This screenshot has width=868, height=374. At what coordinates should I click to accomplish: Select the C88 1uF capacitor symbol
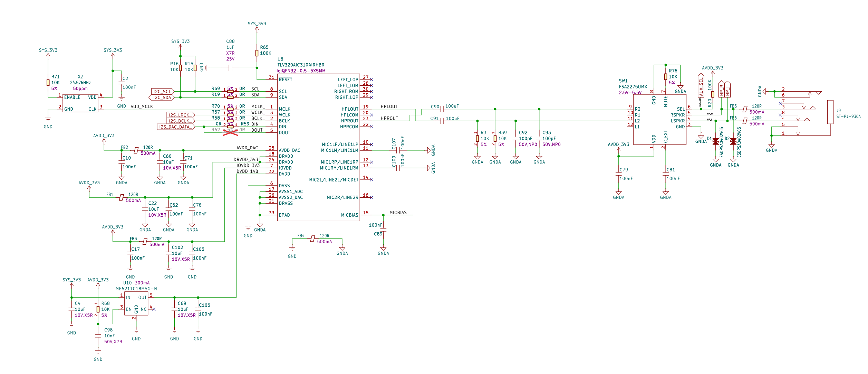pos(231,68)
